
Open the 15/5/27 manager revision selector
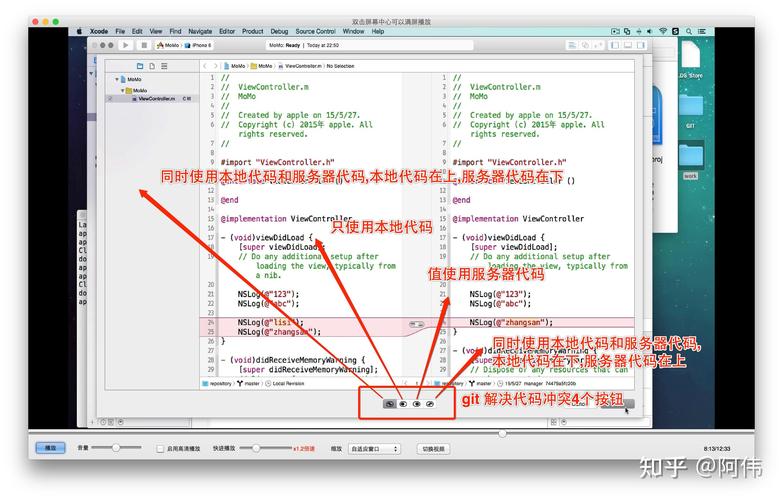click(537, 384)
